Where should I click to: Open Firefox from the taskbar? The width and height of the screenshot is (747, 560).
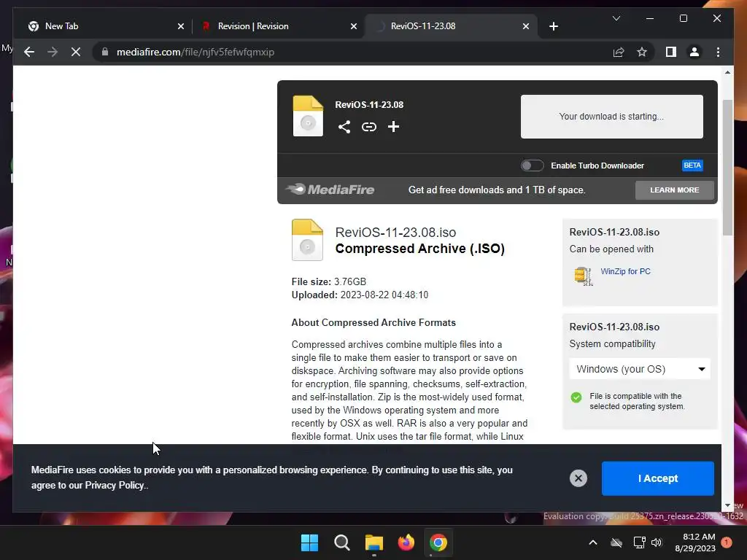pos(406,542)
